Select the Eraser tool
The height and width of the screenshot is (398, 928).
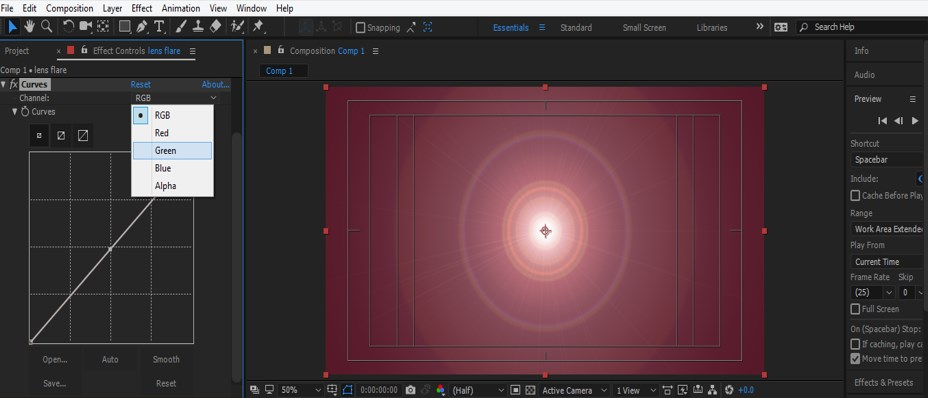(215, 27)
